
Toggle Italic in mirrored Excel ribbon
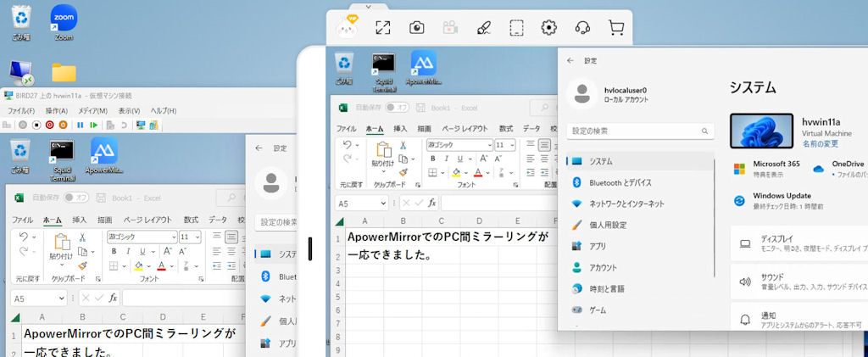tap(447, 159)
